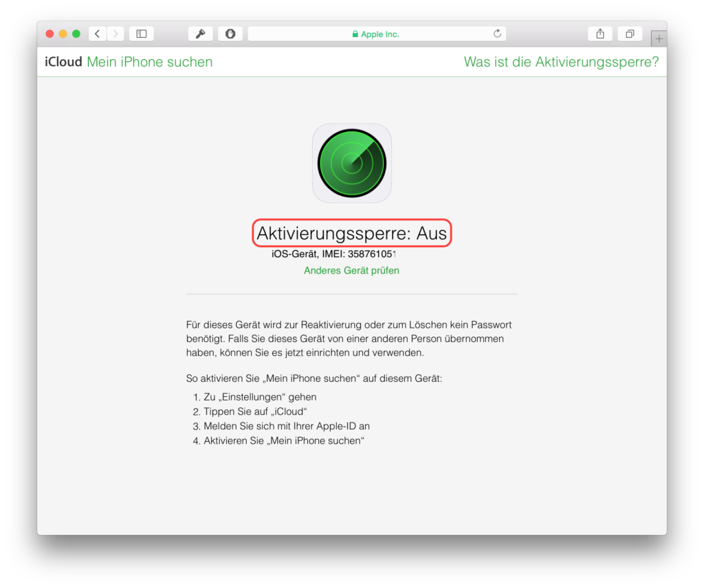This screenshot has height=588, width=704.
Task: Click 'Aktivierungssperre: Aus' status heading
Action: (x=351, y=234)
